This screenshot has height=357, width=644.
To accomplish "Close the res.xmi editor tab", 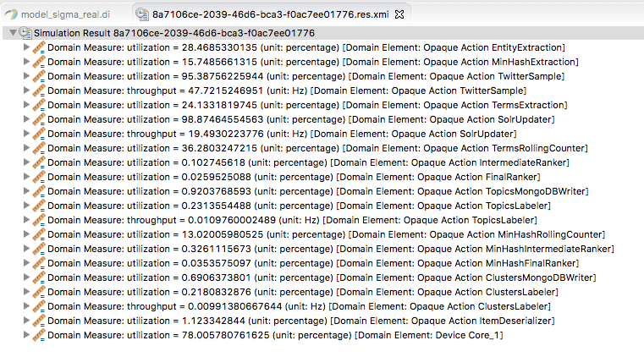I will (x=399, y=14).
